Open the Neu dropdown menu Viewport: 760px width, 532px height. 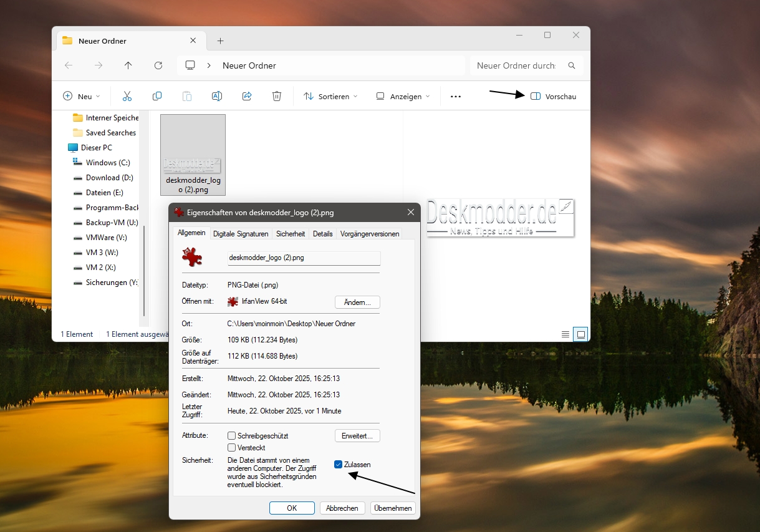click(x=81, y=97)
